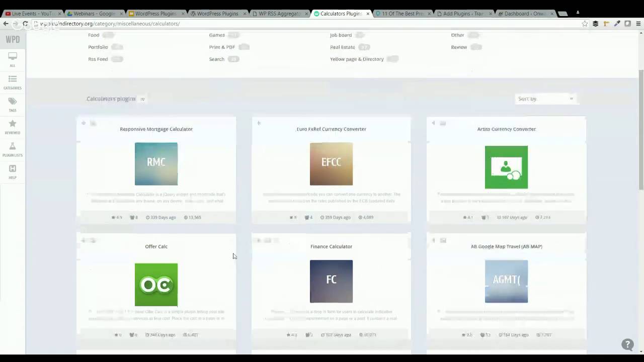Click '359 Days ago' on the Euro FxRef card
The width and height of the screenshot is (644, 362).
[336, 218]
